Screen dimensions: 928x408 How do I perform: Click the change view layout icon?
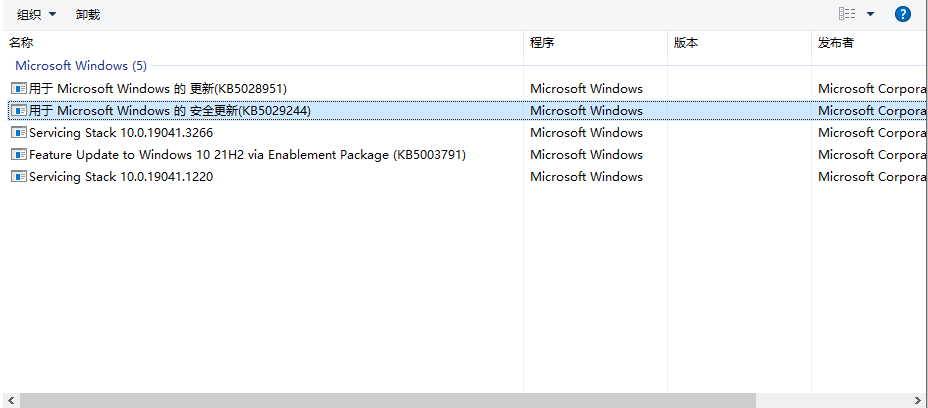848,14
